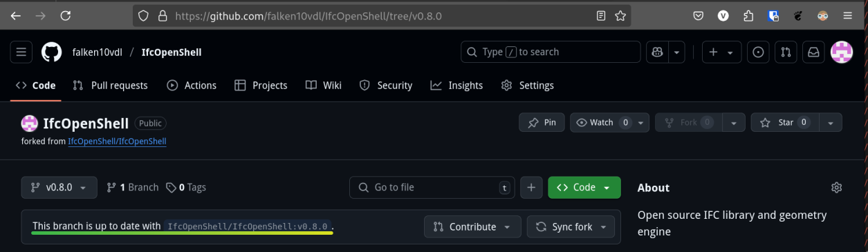Open IfcOpenShell repository breadcrumb link
The image size is (868, 252).
pyautogui.click(x=172, y=52)
